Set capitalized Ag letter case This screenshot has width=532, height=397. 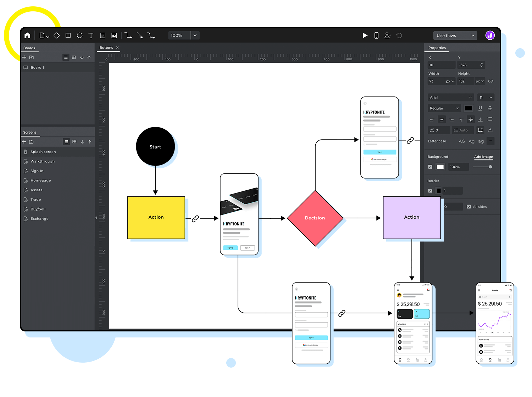471,141
